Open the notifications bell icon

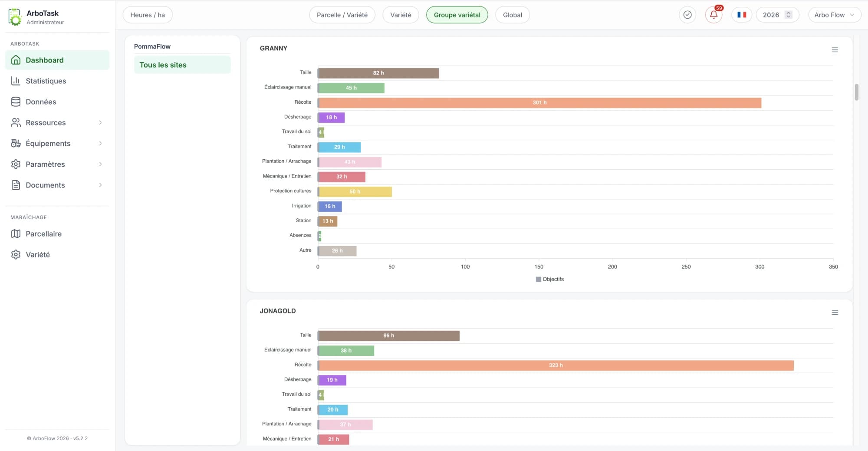[713, 15]
